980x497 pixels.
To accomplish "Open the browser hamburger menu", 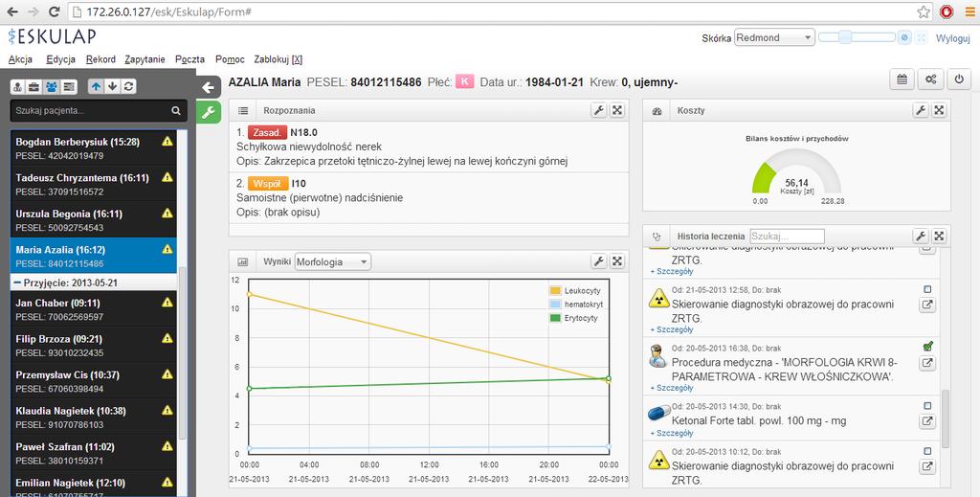I will [969, 11].
